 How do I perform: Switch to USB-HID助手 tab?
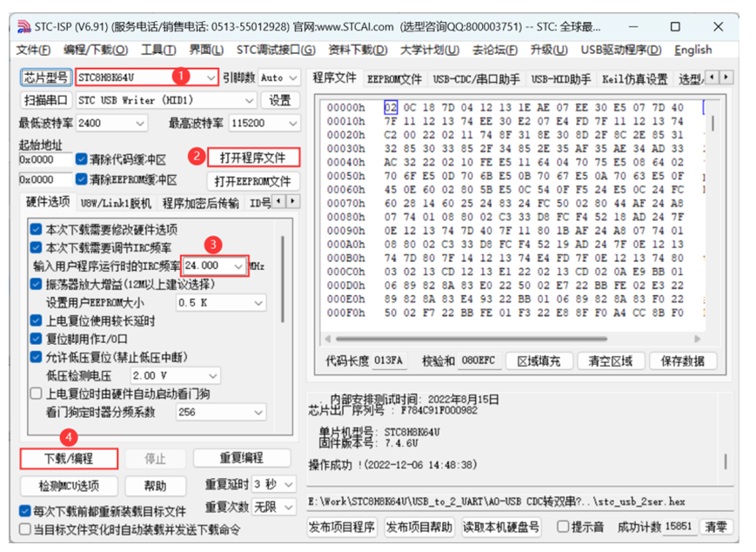pyautogui.click(x=561, y=79)
